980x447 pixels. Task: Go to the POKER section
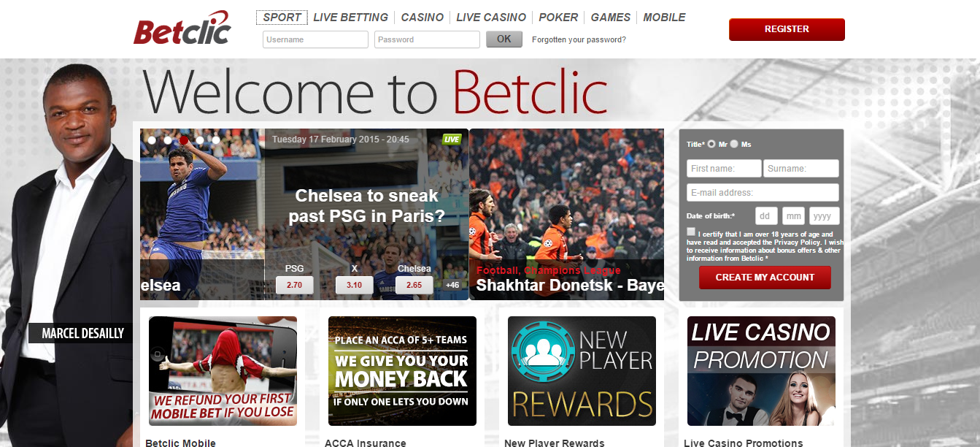pos(558,18)
